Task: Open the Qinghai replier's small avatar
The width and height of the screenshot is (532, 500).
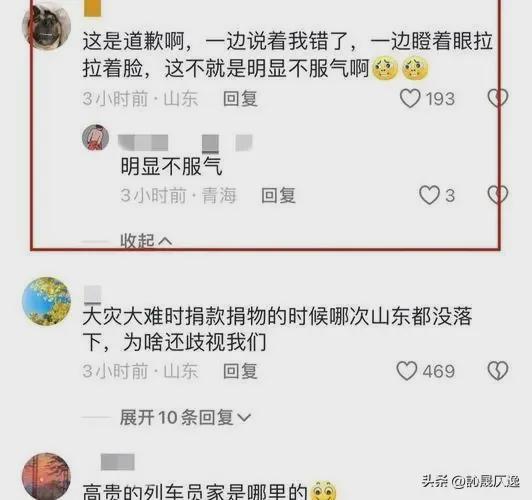Action: 96,137
